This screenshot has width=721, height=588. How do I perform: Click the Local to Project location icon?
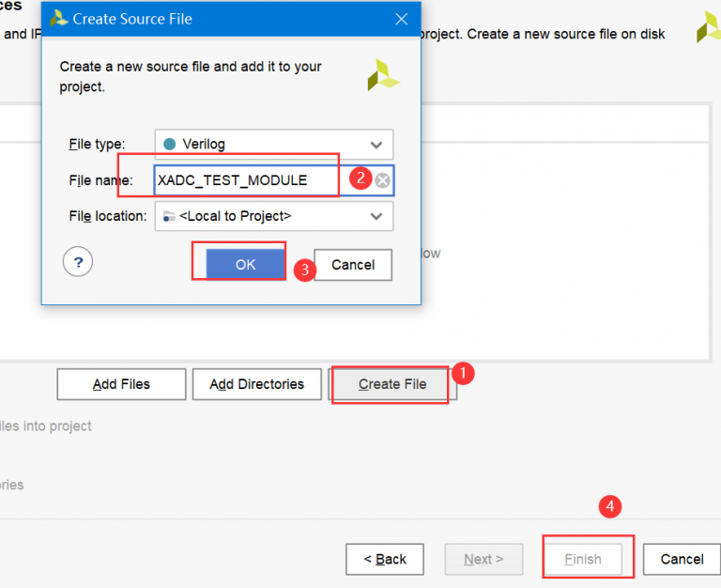[168, 216]
